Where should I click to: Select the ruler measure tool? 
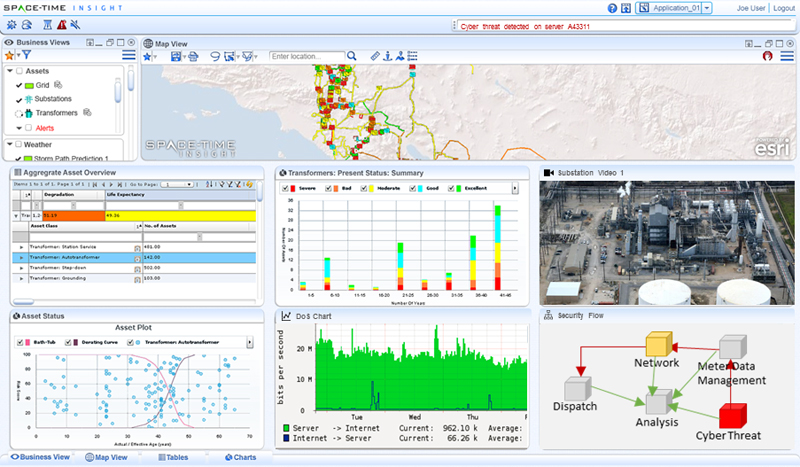point(375,56)
